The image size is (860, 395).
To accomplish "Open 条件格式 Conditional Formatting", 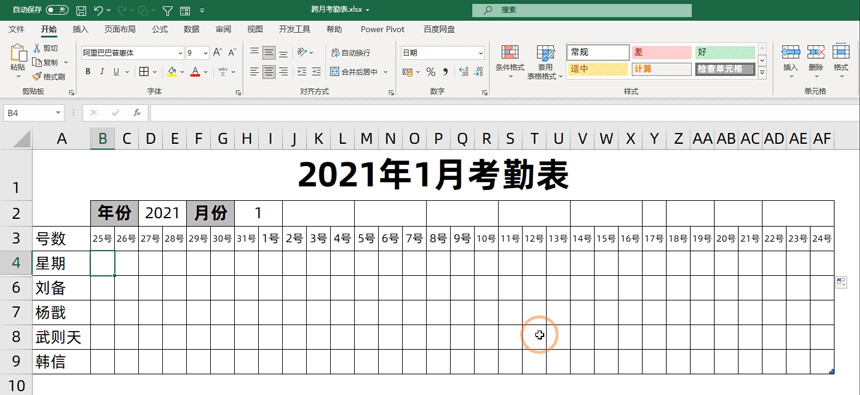I will (x=510, y=61).
